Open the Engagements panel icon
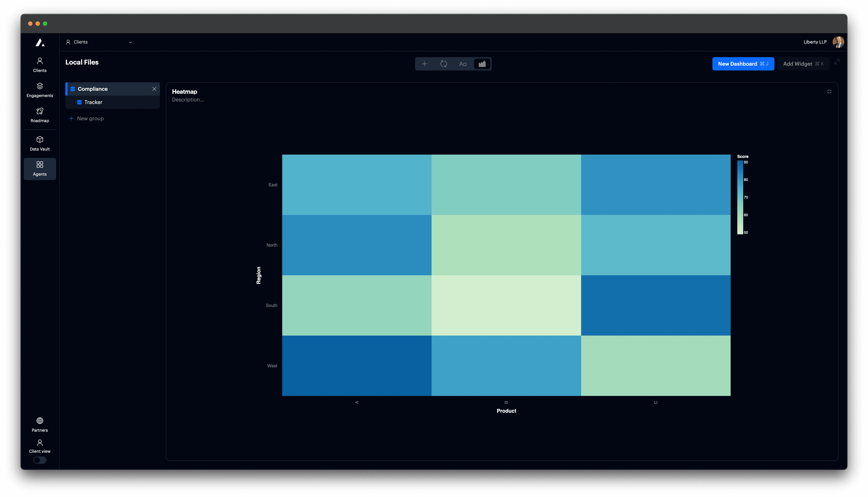The height and width of the screenshot is (497, 868). pos(40,89)
